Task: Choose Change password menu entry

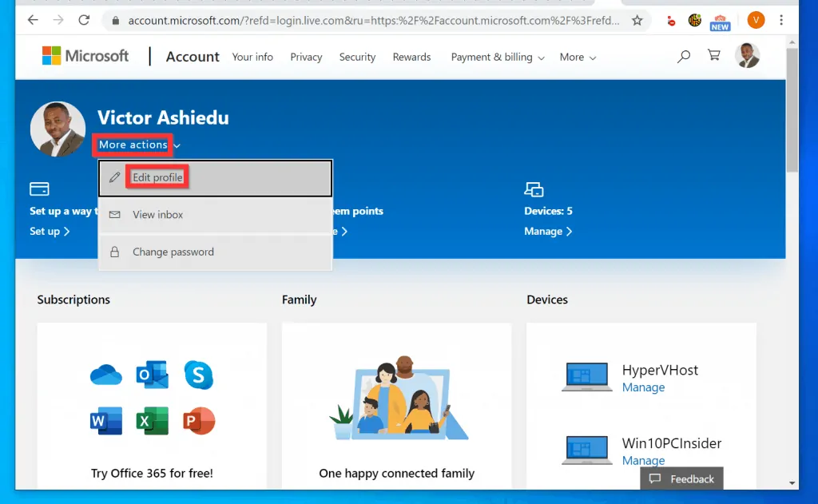Action: point(173,252)
